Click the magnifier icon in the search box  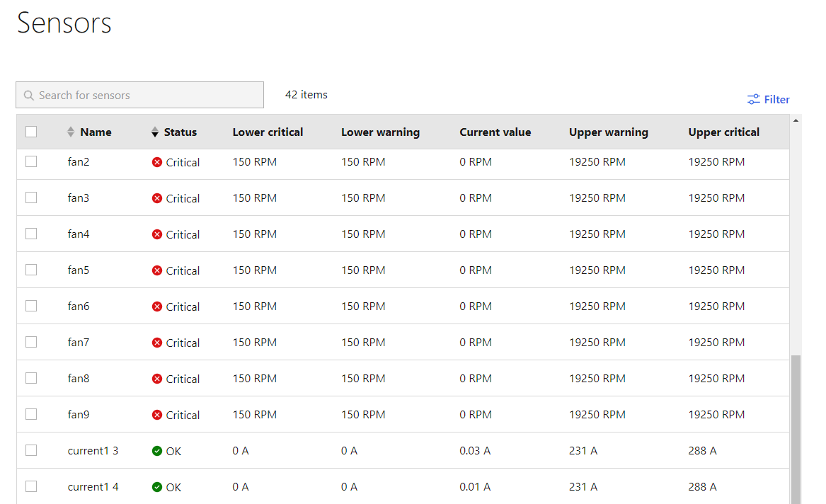pyautogui.click(x=29, y=96)
